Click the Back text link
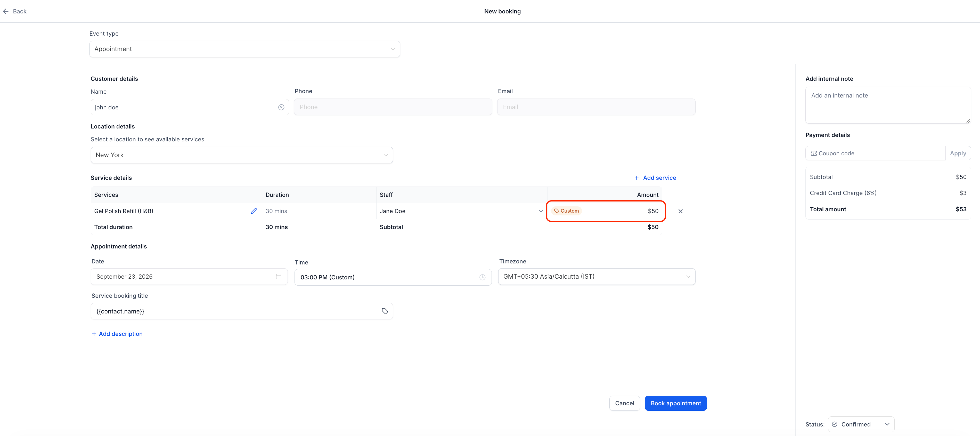The height and width of the screenshot is (436, 980). [x=20, y=11]
